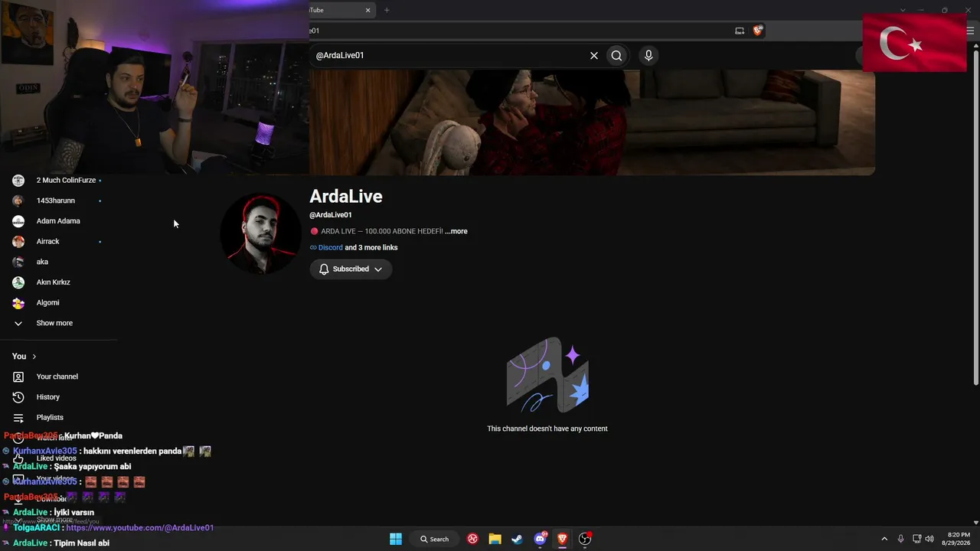Click the Akın Kırkız avatar icon
980x551 pixels.
(18, 282)
